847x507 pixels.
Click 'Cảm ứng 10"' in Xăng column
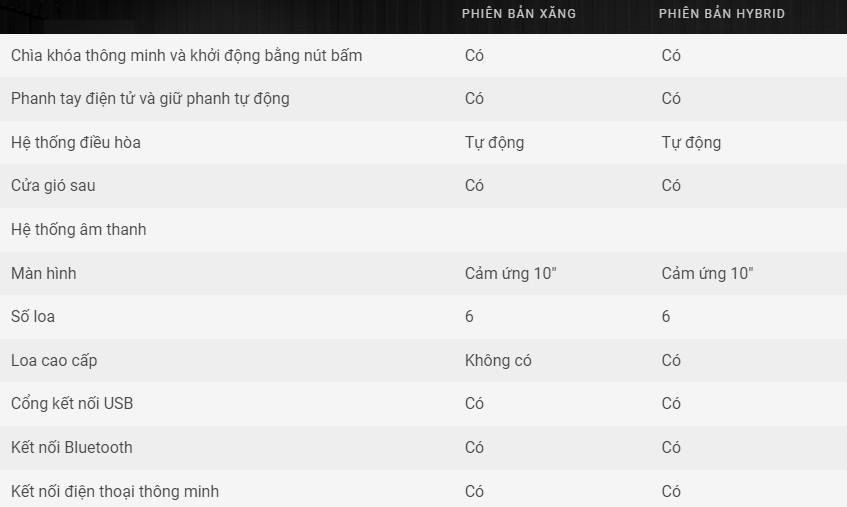[x=510, y=273]
